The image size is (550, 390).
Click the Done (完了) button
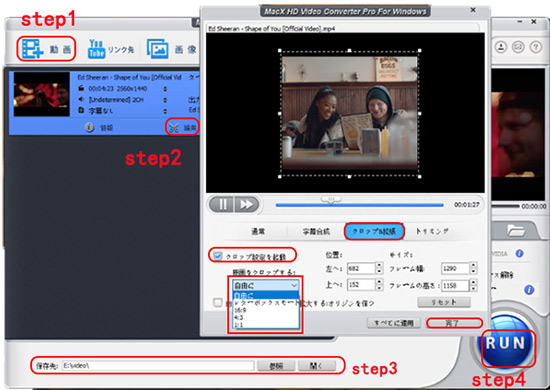coord(454,323)
